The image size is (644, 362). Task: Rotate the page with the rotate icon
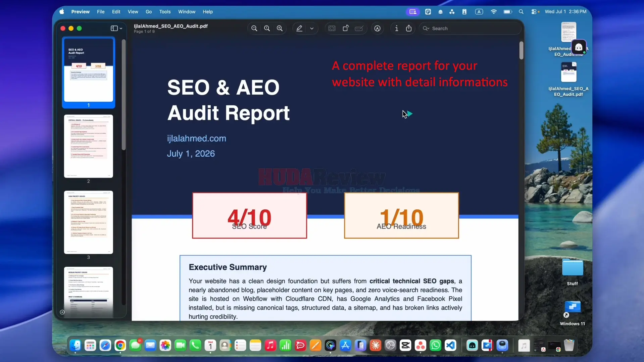346,29
